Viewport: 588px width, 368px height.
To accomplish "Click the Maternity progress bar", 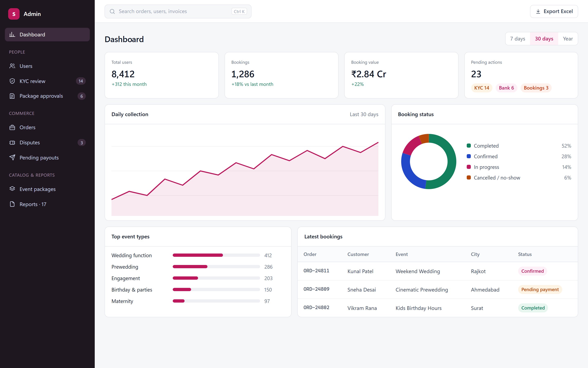I will pos(216,301).
